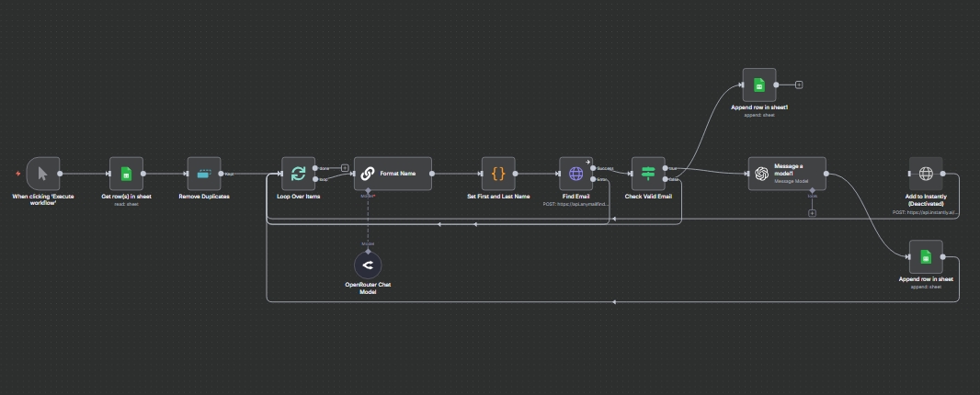Click the 'Append row in sheet' output port
This screenshot has width=980, height=395.
click(x=942, y=257)
